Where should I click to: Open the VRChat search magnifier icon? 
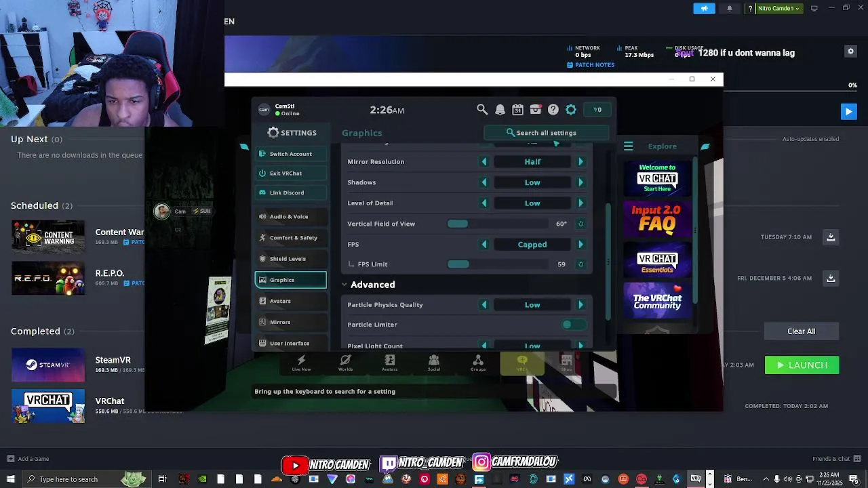click(482, 109)
